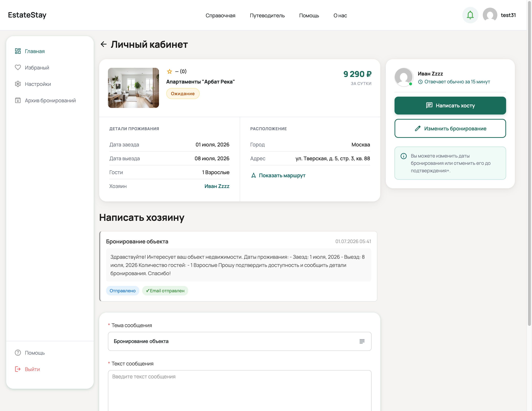This screenshot has height=411, width=532.
Task: Click the back arrow next to Личный кабинет
Action: click(104, 44)
